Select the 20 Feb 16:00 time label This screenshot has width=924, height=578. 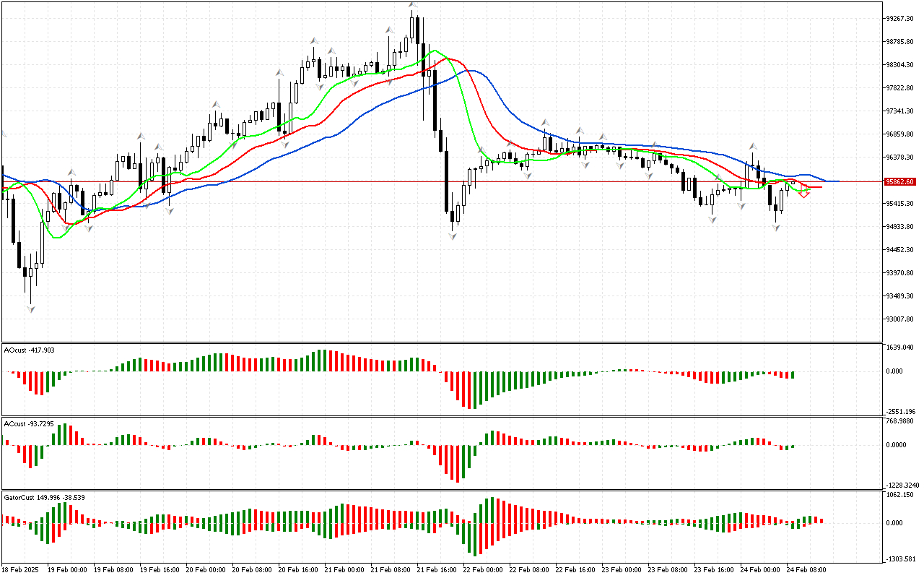pyautogui.click(x=298, y=570)
